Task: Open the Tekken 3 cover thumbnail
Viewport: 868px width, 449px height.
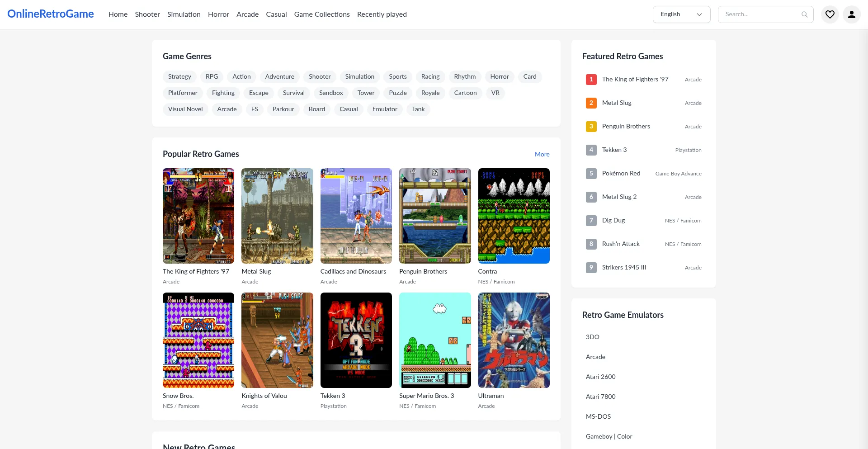Action: [x=356, y=340]
